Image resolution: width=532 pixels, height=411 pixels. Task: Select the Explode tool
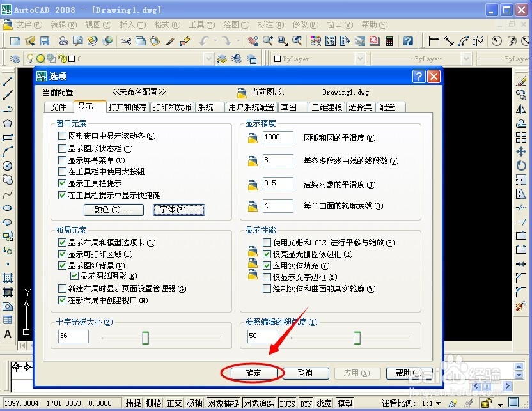521,306
